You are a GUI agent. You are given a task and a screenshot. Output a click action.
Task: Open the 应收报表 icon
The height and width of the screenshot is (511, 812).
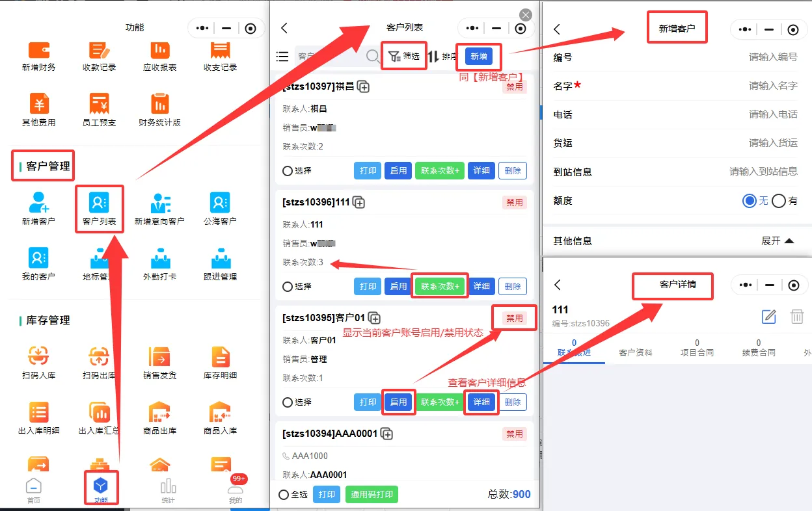(x=159, y=50)
